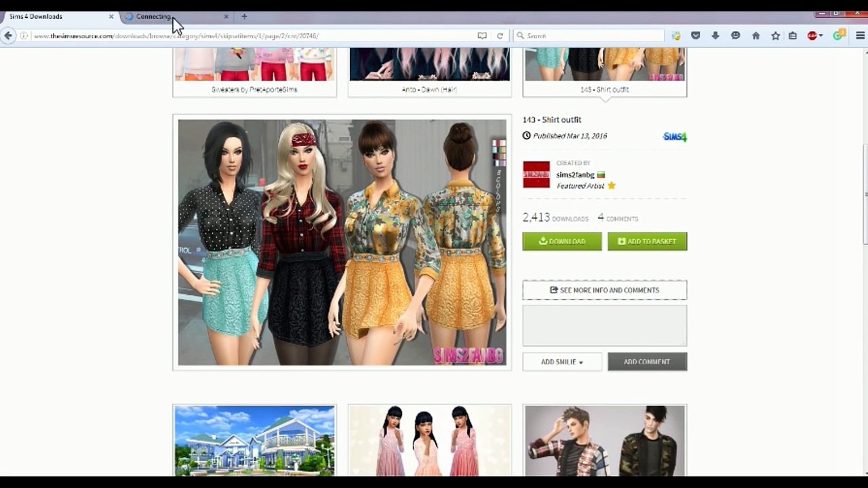Open the male plaid shirts thumbnail
Viewport: 868px width, 488px height.
pyautogui.click(x=604, y=441)
